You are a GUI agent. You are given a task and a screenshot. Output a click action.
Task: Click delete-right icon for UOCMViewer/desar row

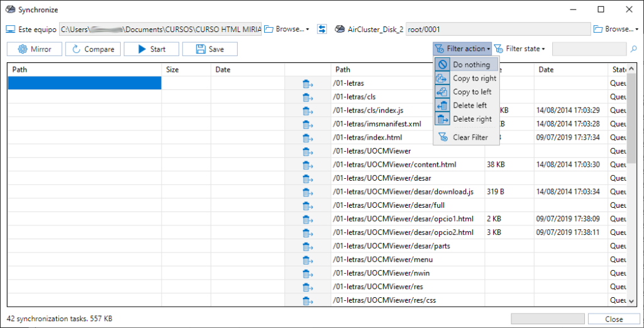point(308,179)
